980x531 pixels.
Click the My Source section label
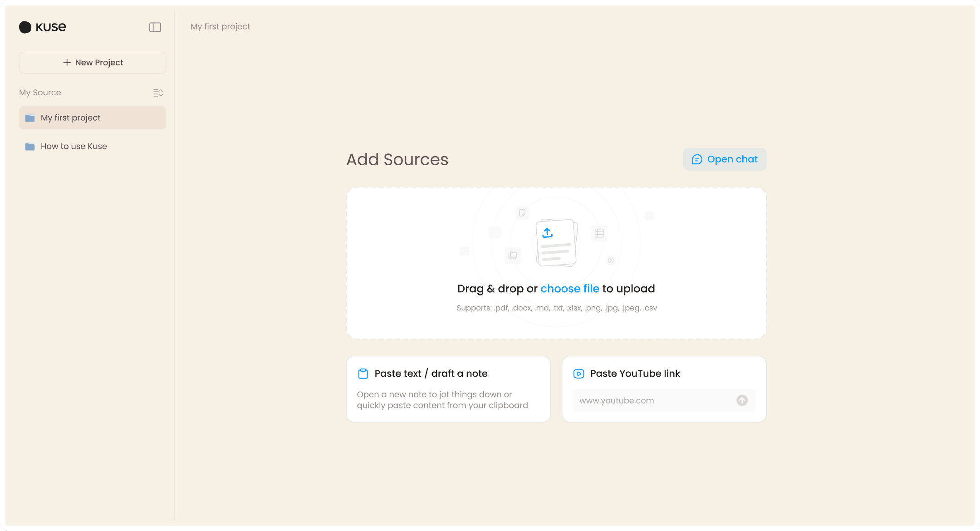pos(40,92)
